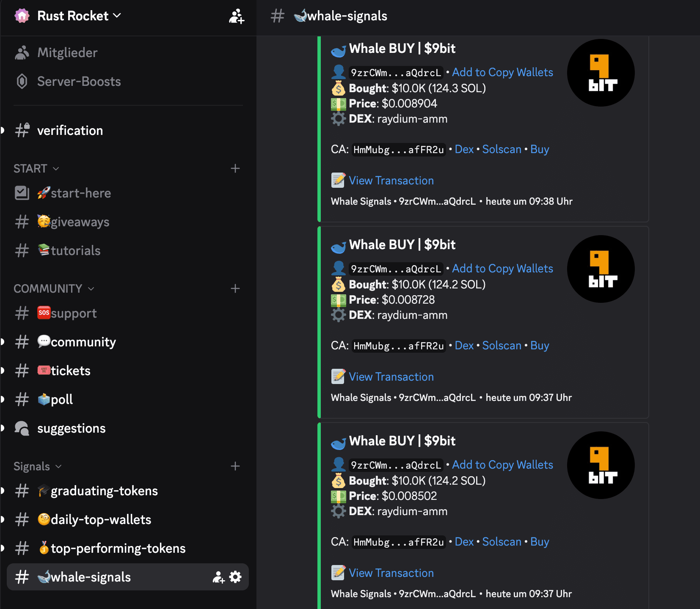Add a channel to the Signals category
The height and width of the screenshot is (609, 700).
[x=235, y=466]
